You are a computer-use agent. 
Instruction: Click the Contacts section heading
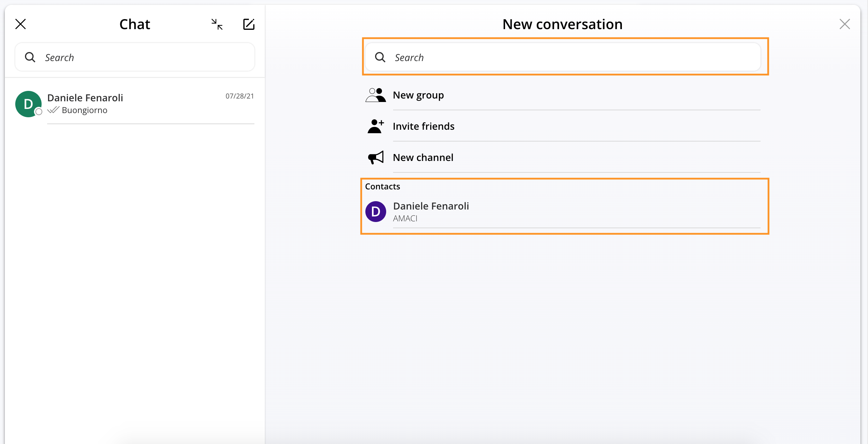click(x=382, y=187)
